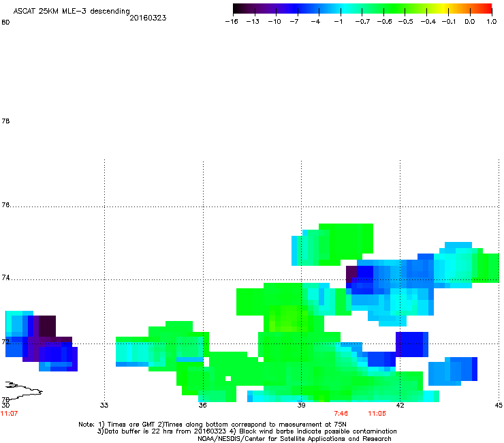The height and width of the screenshot is (443, 504).
Task: Click the longitude label '39'
Action: [301, 405]
